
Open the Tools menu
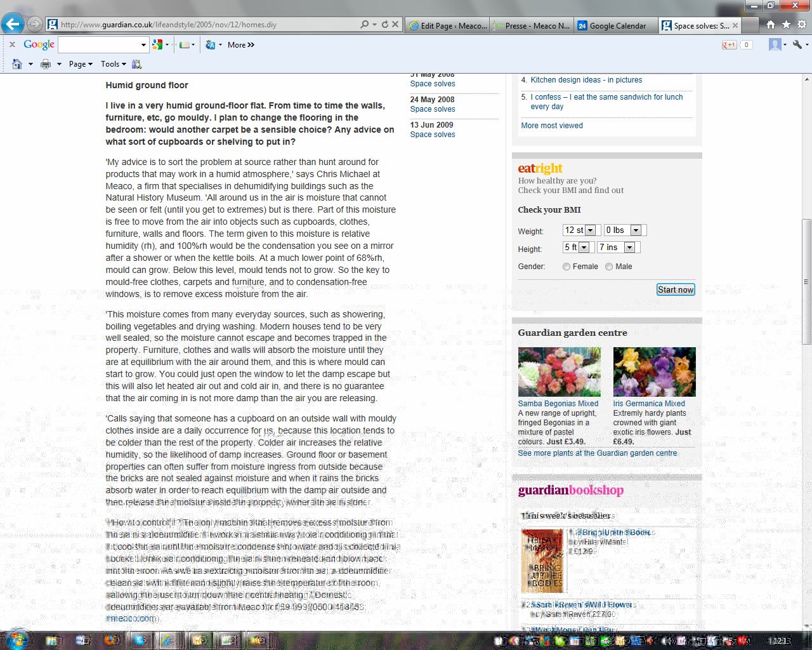click(113, 64)
